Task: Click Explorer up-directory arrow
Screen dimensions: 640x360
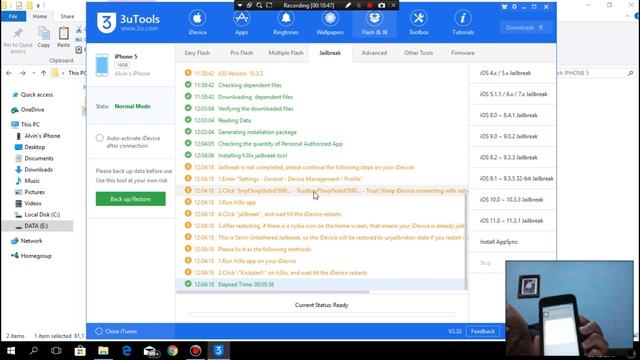Action: [44, 73]
